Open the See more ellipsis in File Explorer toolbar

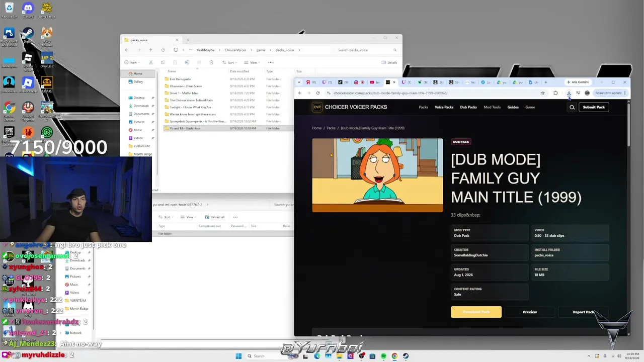coord(270,62)
